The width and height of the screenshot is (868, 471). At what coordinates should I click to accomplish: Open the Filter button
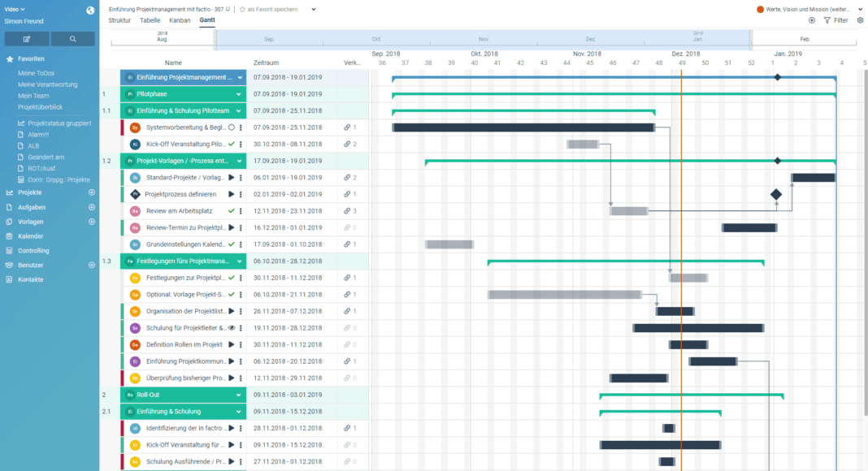[836, 20]
